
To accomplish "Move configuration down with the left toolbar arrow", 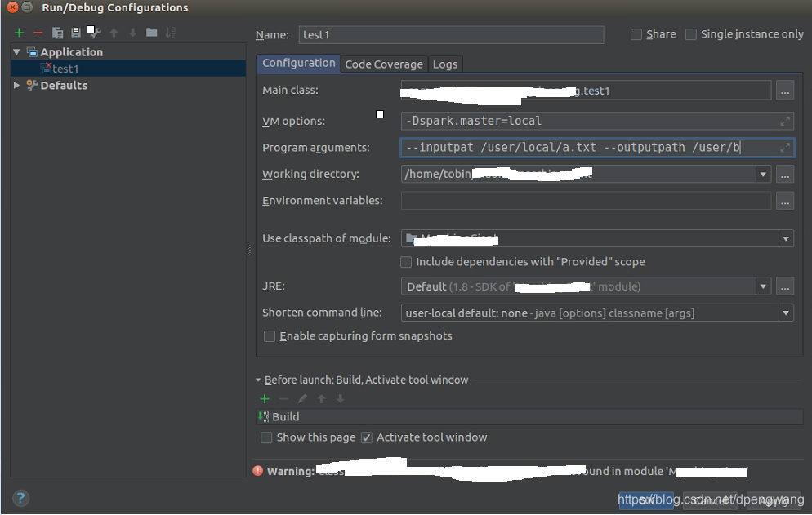I will click(x=132, y=33).
